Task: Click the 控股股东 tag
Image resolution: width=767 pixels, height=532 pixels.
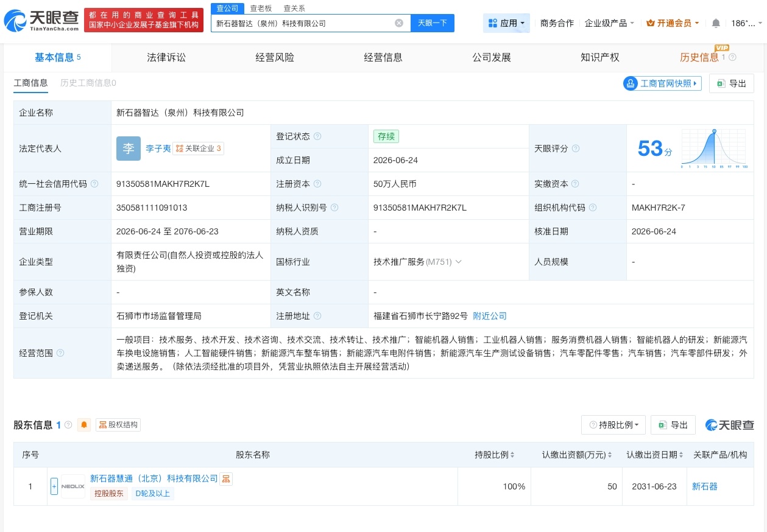Action: tap(109, 494)
